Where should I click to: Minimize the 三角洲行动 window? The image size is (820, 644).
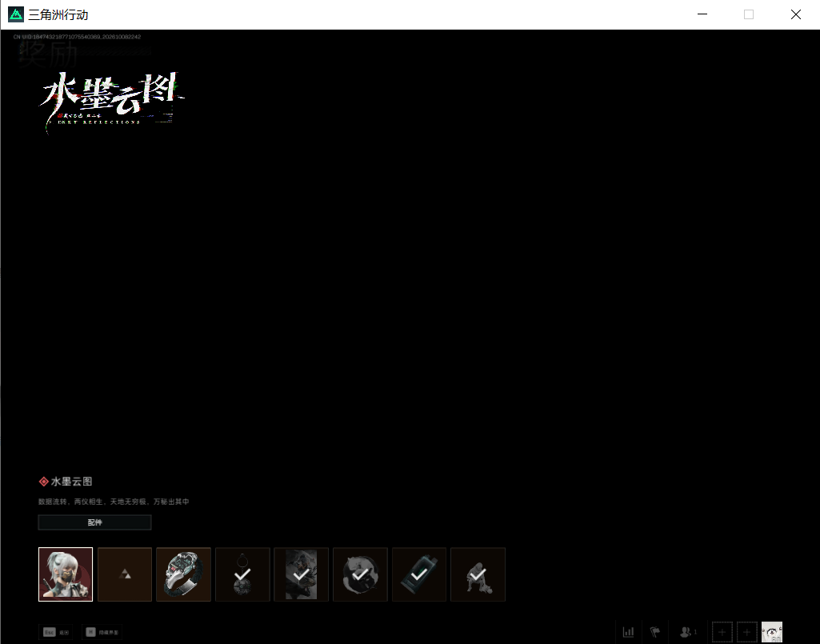click(702, 14)
